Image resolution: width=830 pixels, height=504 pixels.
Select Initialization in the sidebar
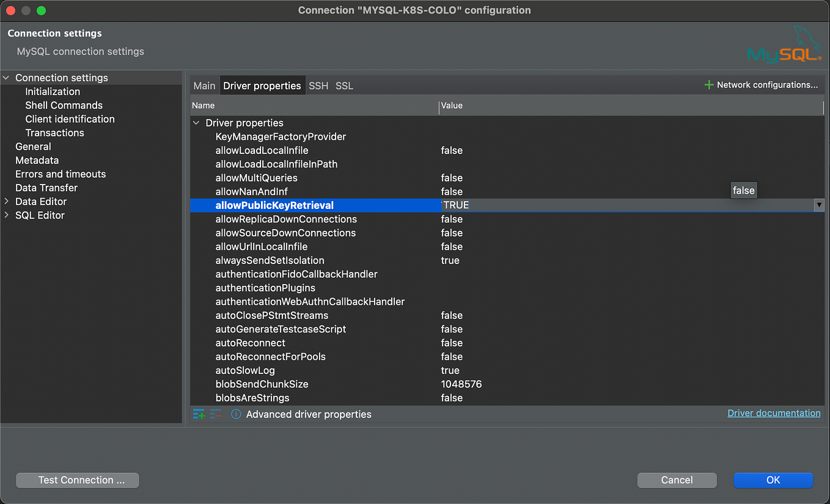[53, 91]
